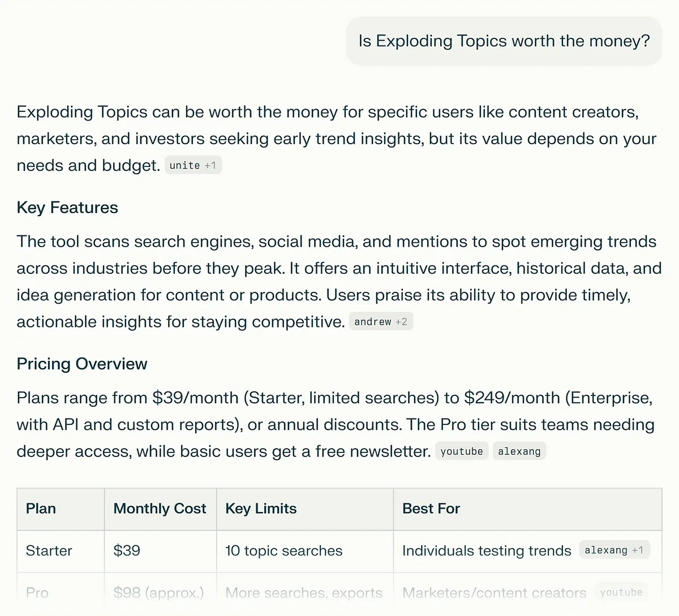This screenshot has width=679, height=616.
Task: Select the user question bubble about Exploding Topics
Action: click(x=504, y=41)
